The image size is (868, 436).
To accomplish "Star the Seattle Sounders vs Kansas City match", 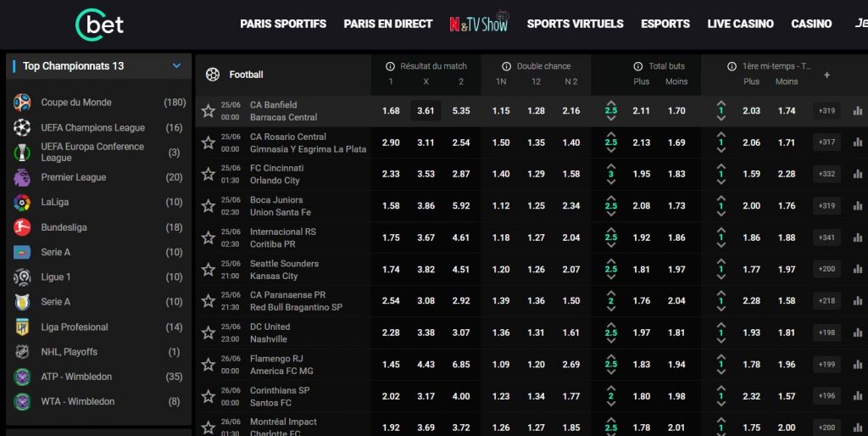I will (209, 269).
